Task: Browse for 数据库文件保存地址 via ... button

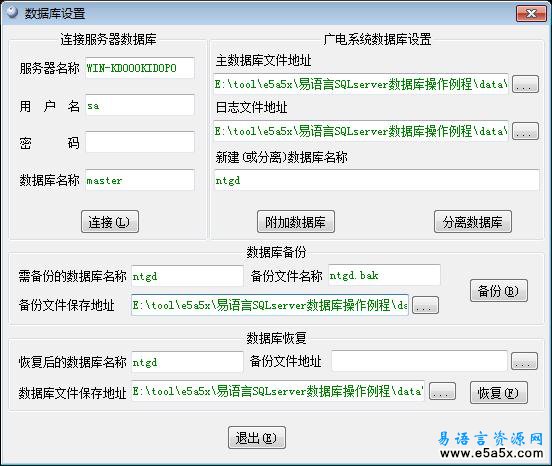Action: (x=442, y=391)
